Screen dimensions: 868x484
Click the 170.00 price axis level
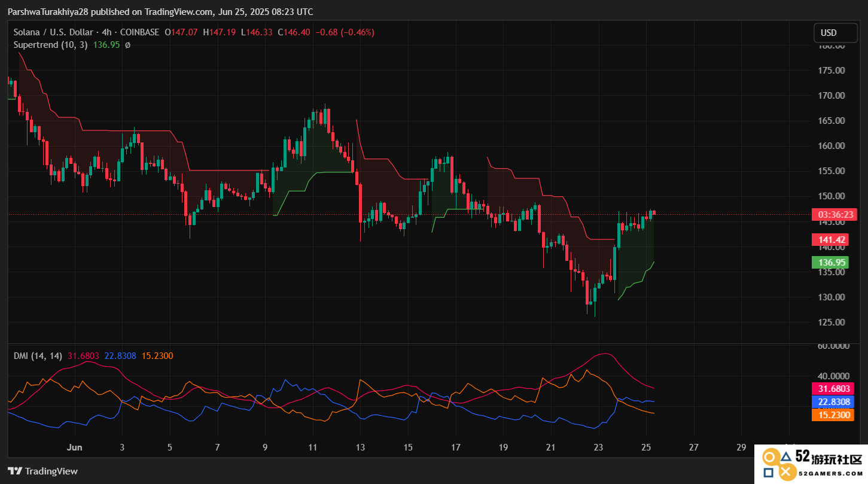tap(832, 95)
